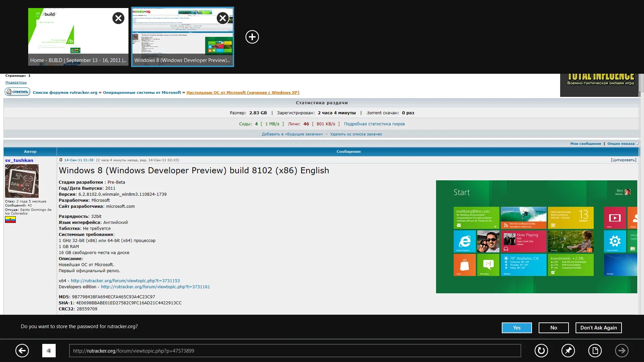Click sv_tushkan's avatar image

click(22, 181)
